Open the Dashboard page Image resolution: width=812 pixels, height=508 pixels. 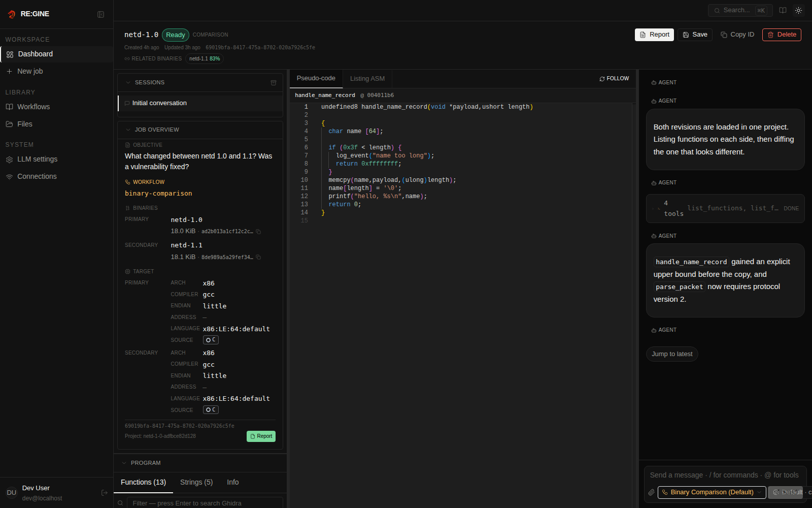click(56, 54)
